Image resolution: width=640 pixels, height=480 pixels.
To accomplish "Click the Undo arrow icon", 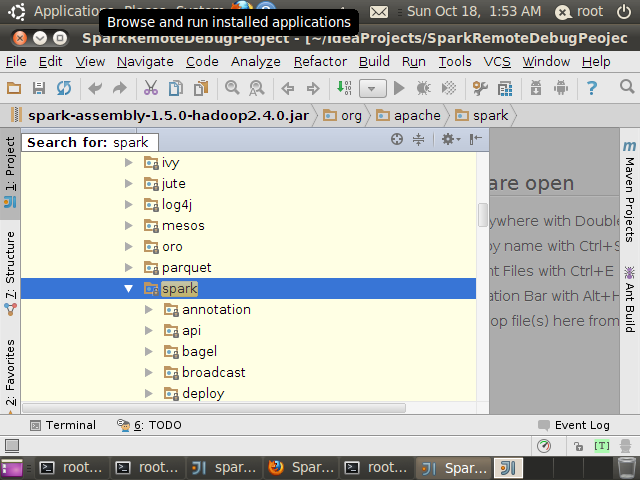I will (95, 88).
